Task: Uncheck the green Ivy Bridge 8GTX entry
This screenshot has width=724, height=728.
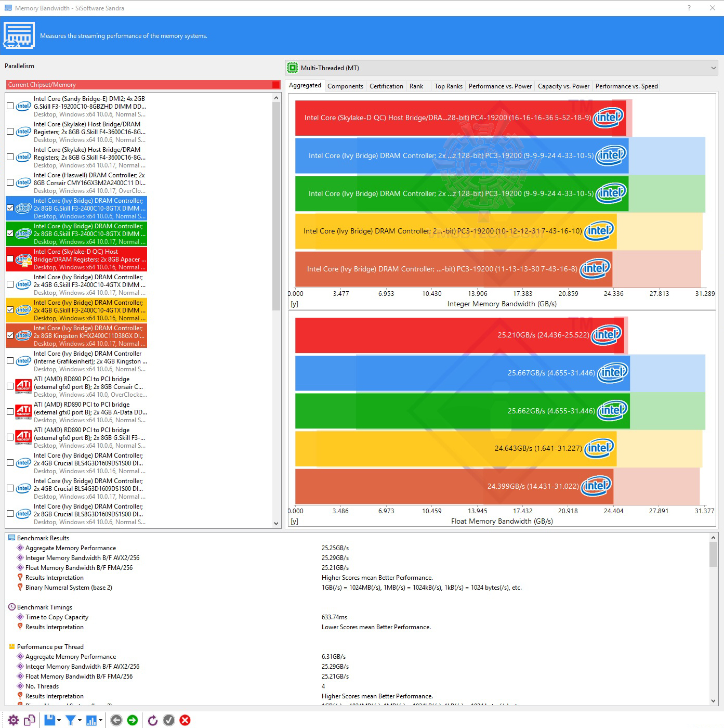Action: click(10, 233)
